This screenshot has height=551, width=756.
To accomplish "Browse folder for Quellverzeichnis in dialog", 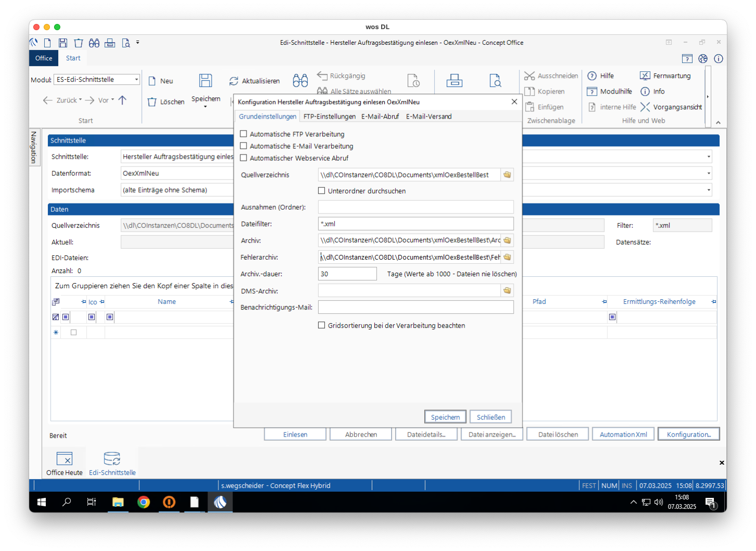I will [x=507, y=175].
